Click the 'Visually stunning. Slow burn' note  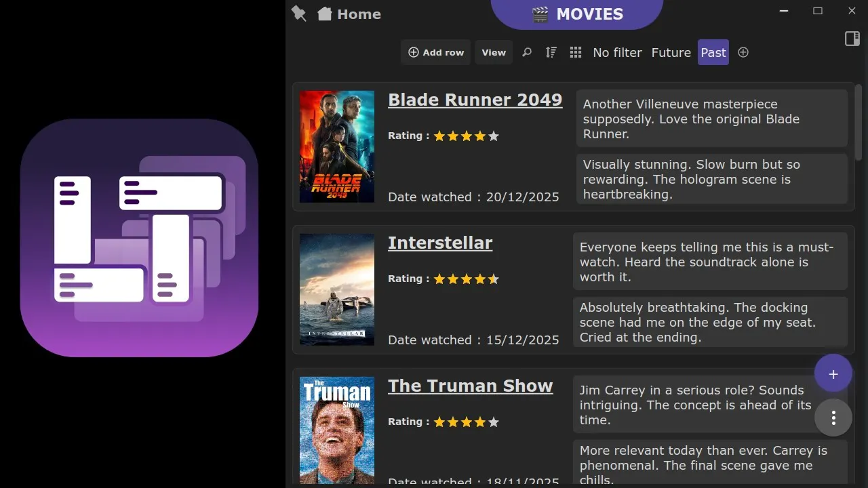coord(712,179)
